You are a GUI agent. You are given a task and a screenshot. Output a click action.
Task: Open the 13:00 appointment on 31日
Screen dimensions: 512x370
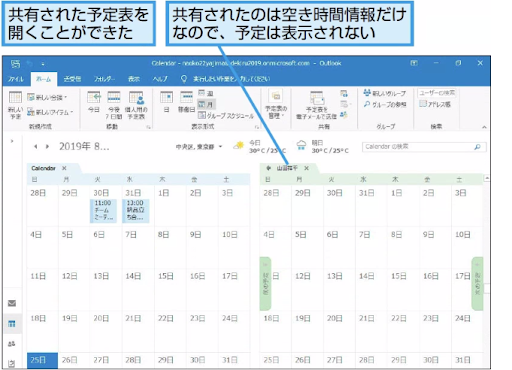pos(136,211)
